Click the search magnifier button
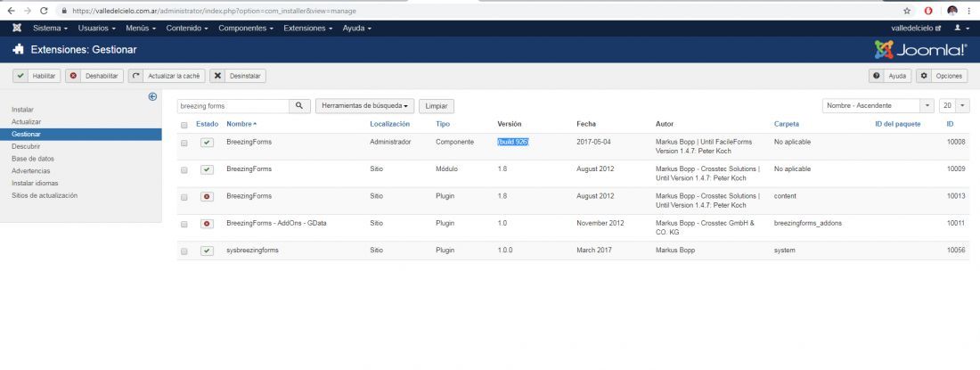Screen dimensions: 980x370 [x=299, y=105]
